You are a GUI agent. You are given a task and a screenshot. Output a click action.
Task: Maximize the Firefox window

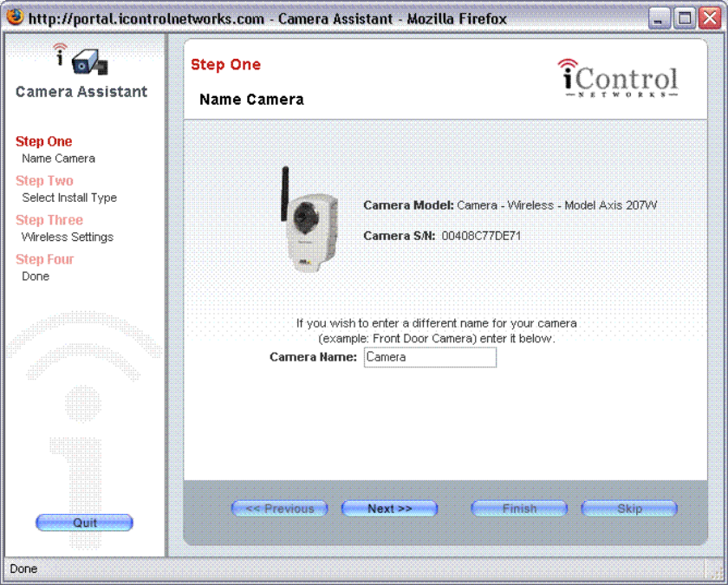(x=685, y=18)
